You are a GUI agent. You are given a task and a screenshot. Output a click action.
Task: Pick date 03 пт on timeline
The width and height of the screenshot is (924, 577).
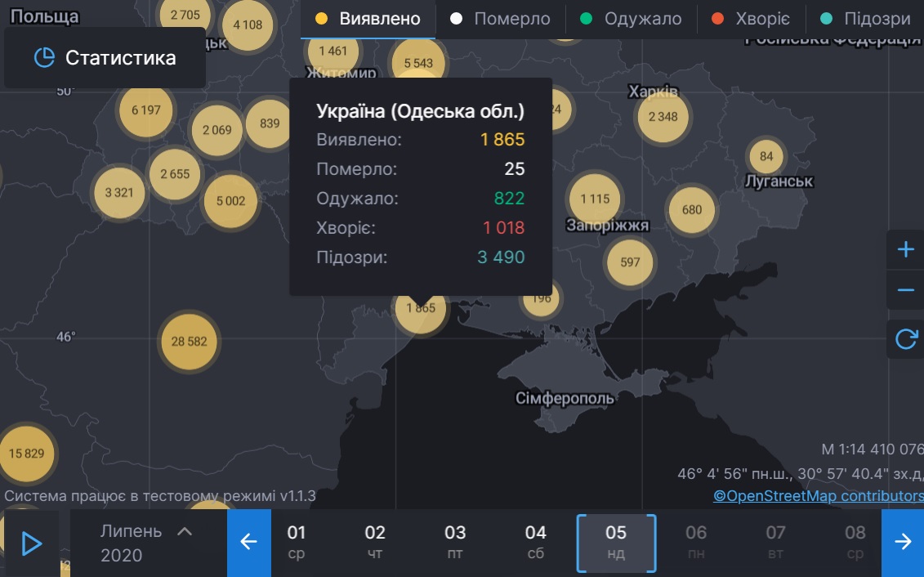[455, 543]
